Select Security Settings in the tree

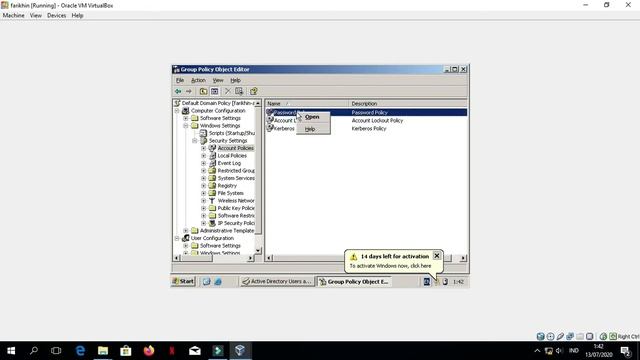click(228, 140)
